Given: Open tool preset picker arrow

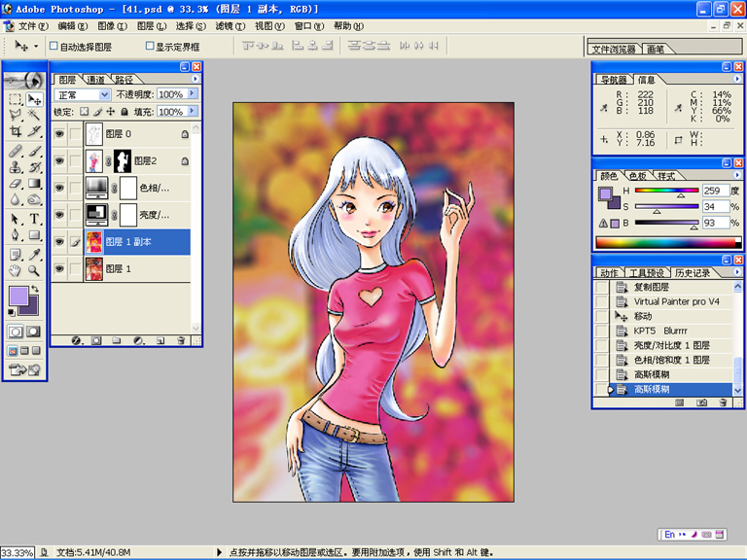Looking at the screenshot, I should click(x=36, y=47).
